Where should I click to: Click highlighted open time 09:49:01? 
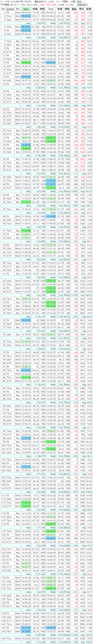[x=26, y=27]
